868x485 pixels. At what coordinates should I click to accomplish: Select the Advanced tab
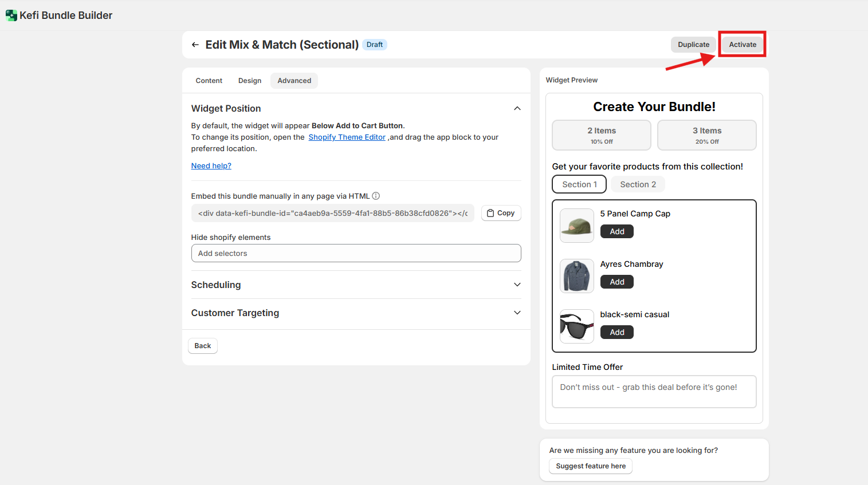(294, 81)
